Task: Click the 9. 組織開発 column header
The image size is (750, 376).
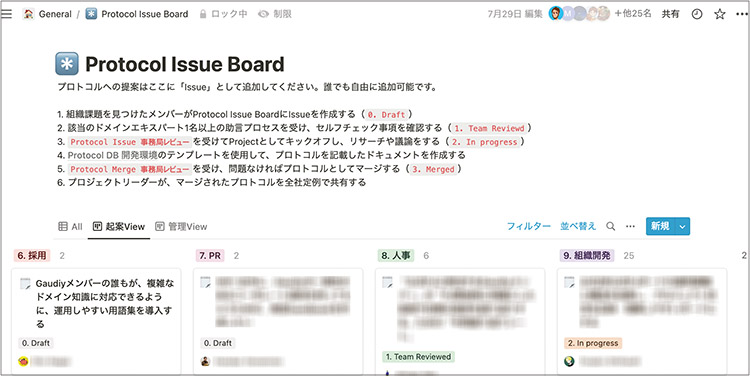Action: pos(587,256)
